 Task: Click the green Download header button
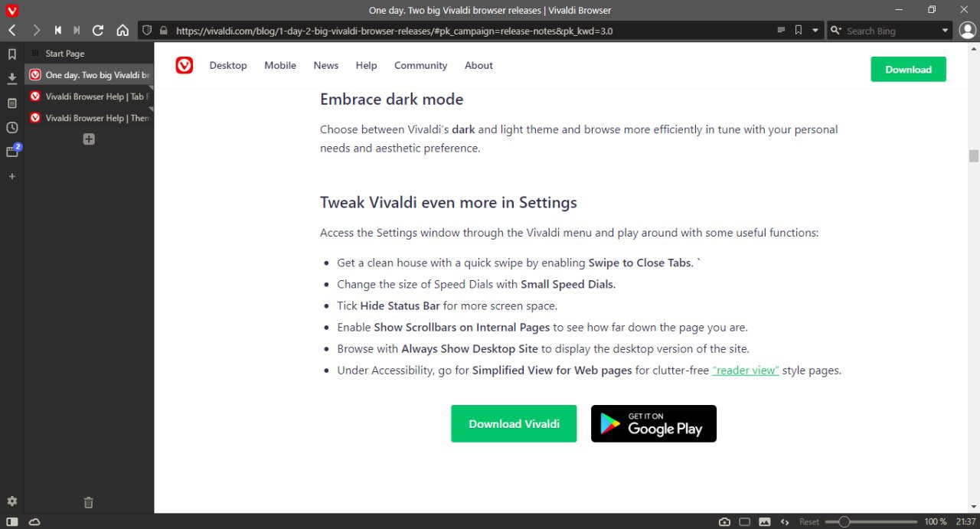pos(909,69)
